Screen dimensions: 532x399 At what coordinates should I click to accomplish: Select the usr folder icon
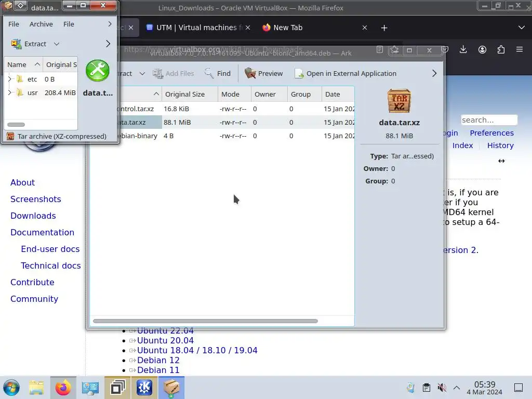pos(20,92)
